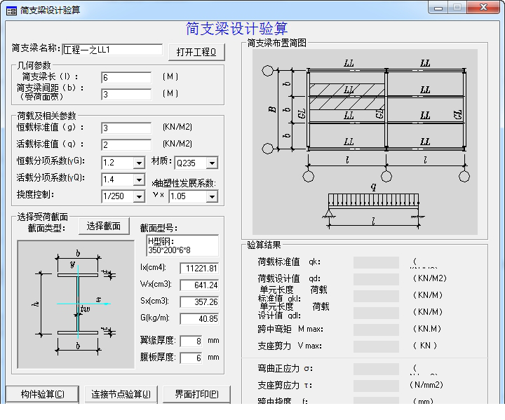Screen dimensions: 505x420
Task: Click the 连接节点验算(J) button
Action: [x=121, y=394]
